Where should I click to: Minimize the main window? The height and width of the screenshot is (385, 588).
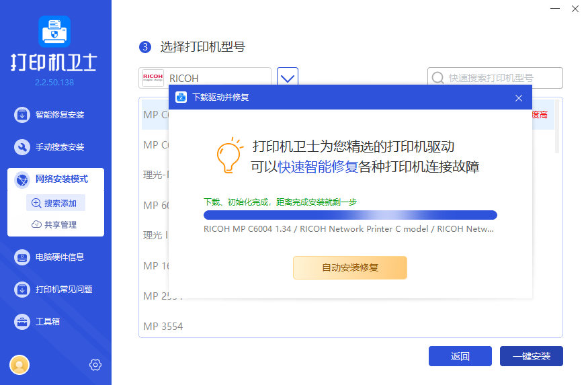click(x=555, y=8)
